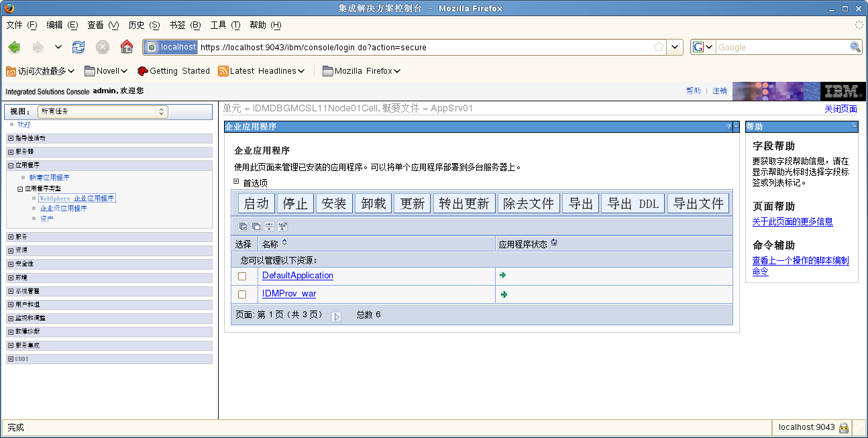The image size is (868, 438).
Task: Click the deselect-all items table icon
Action: click(256, 227)
